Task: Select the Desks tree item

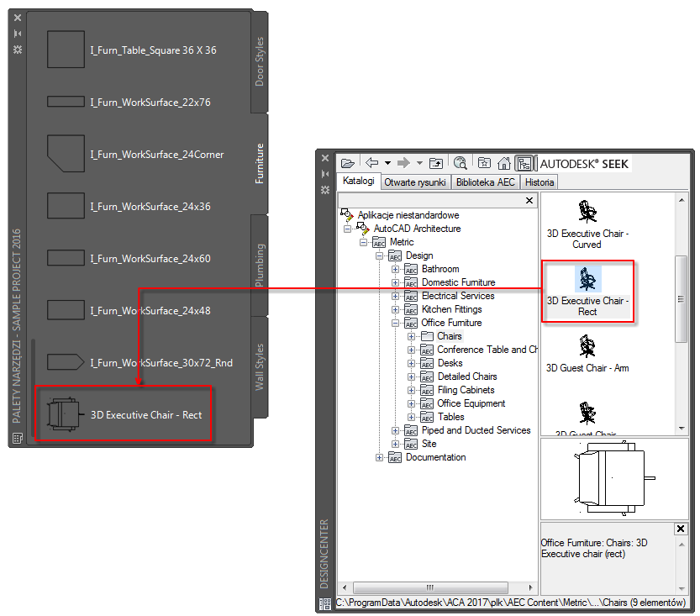Action: [x=450, y=363]
